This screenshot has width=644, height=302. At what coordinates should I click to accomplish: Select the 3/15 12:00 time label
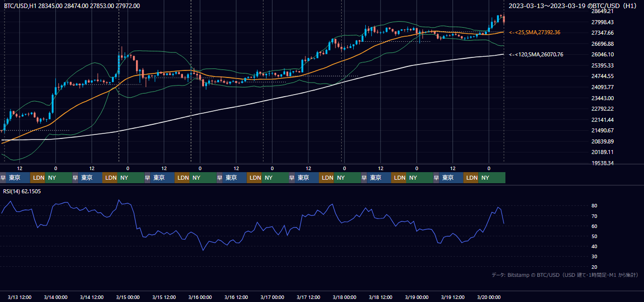pos(164,297)
